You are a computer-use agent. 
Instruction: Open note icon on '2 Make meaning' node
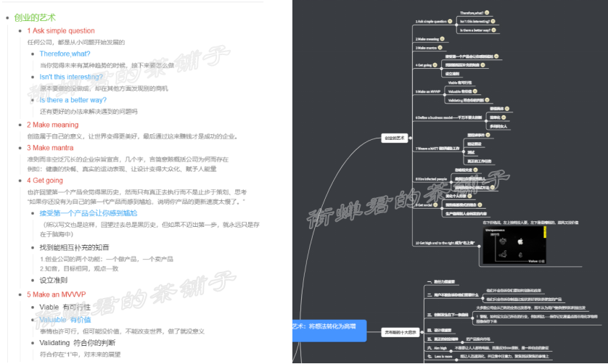point(442,38)
